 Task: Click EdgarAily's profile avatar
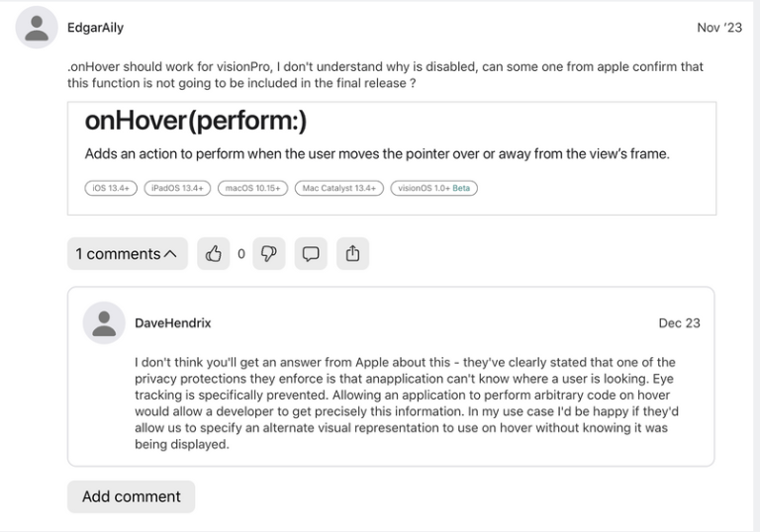click(x=37, y=28)
